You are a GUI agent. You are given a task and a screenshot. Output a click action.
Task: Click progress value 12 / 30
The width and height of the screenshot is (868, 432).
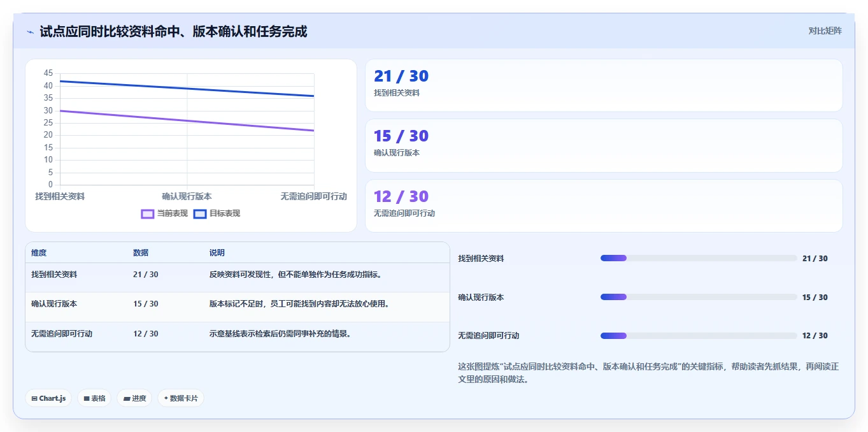(815, 336)
